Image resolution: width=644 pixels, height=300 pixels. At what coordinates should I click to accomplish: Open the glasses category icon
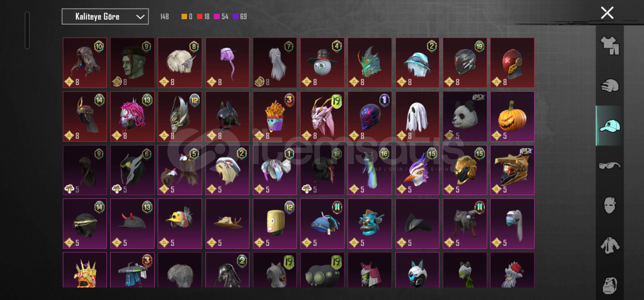pyautogui.click(x=610, y=166)
